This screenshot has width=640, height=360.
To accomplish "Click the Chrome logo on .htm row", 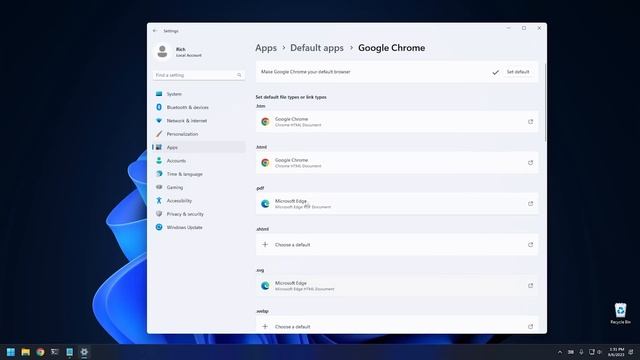I will point(265,122).
